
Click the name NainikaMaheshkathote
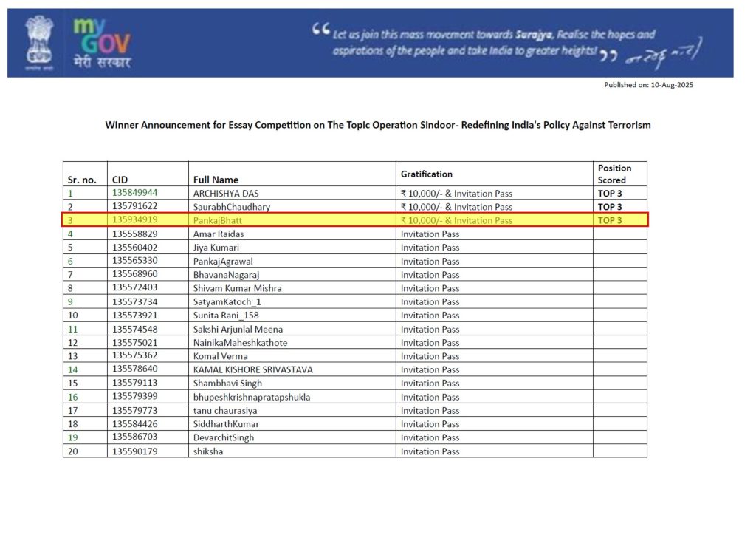(x=240, y=343)
